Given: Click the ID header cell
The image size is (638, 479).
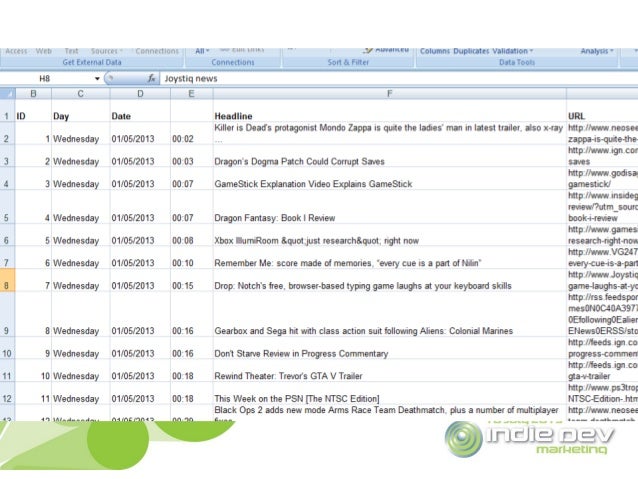Looking at the screenshot, I should (33, 111).
